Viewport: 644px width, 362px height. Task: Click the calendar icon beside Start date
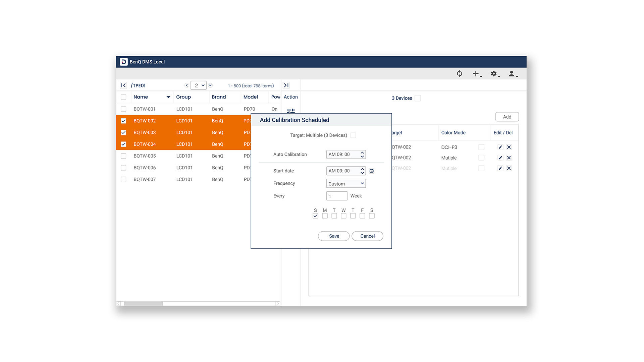pos(372,171)
